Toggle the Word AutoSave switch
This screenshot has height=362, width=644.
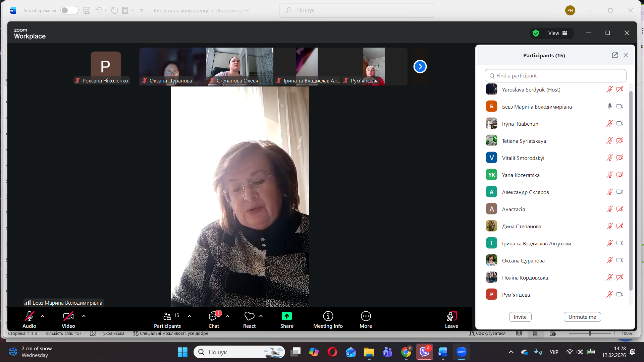pyautogui.click(x=69, y=10)
